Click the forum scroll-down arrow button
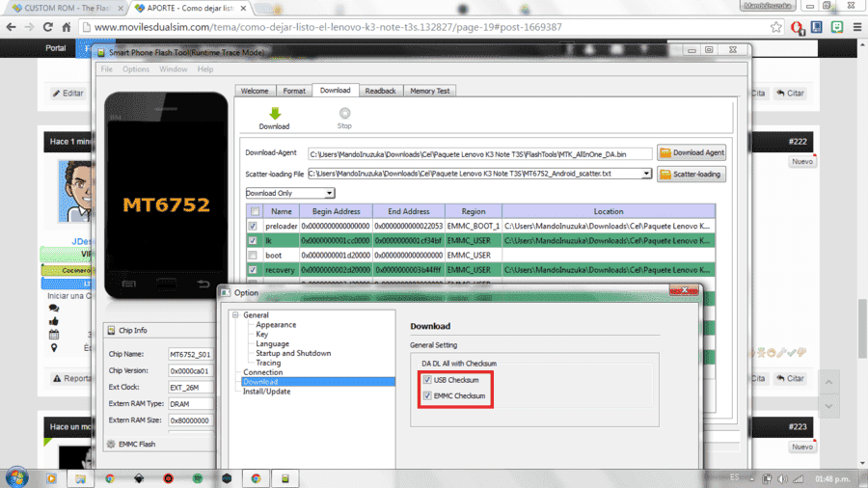The image size is (868, 488). (x=828, y=406)
